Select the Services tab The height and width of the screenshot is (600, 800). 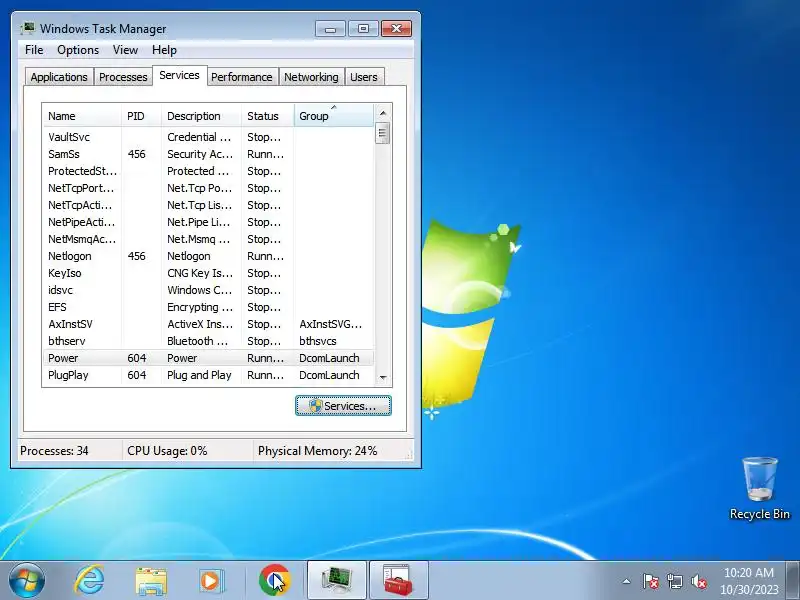pos(179,75)
